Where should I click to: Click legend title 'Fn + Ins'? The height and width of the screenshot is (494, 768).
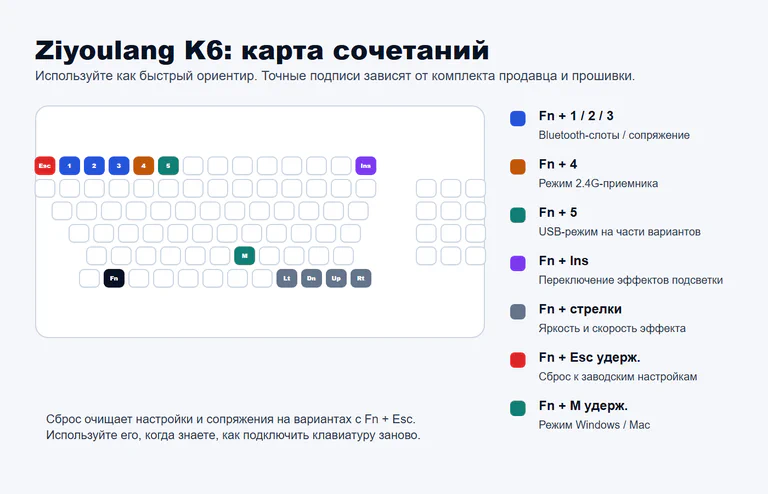pyautogui.click(x=564, y=260)
